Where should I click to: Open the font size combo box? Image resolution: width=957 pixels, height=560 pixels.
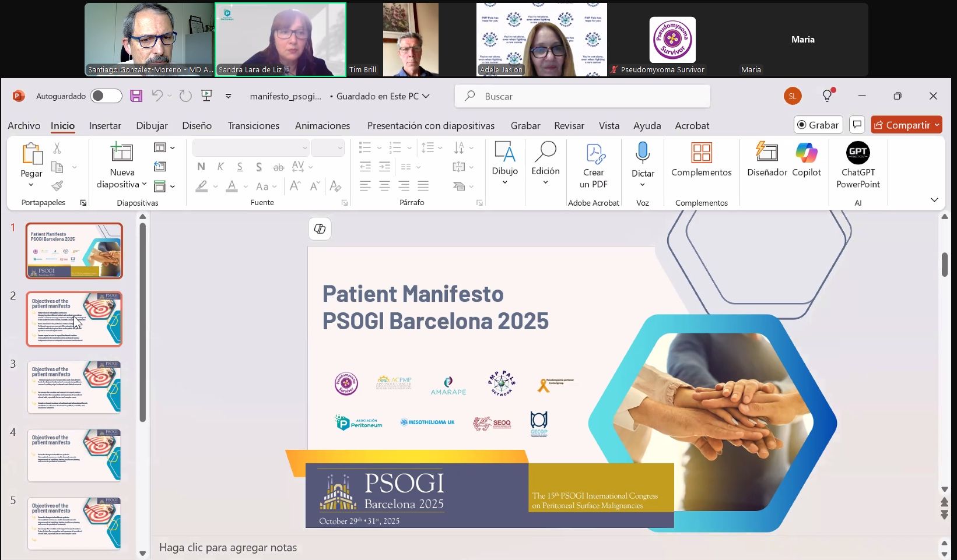tap(328, 148)
